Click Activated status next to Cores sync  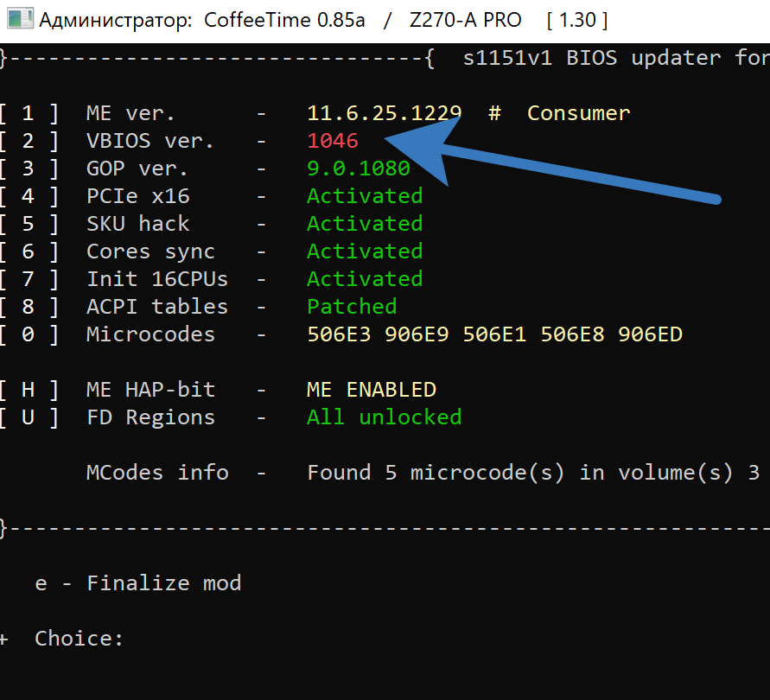point(365,251)
